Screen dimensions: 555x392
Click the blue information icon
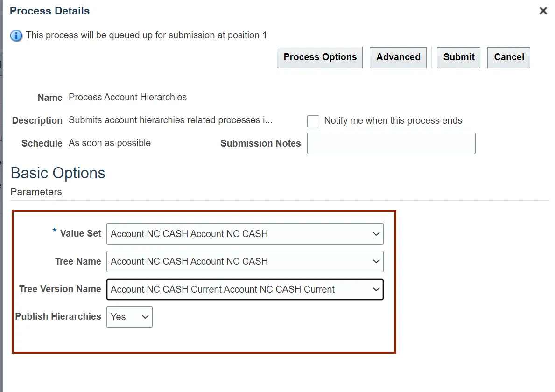click(x=16, y=35)
